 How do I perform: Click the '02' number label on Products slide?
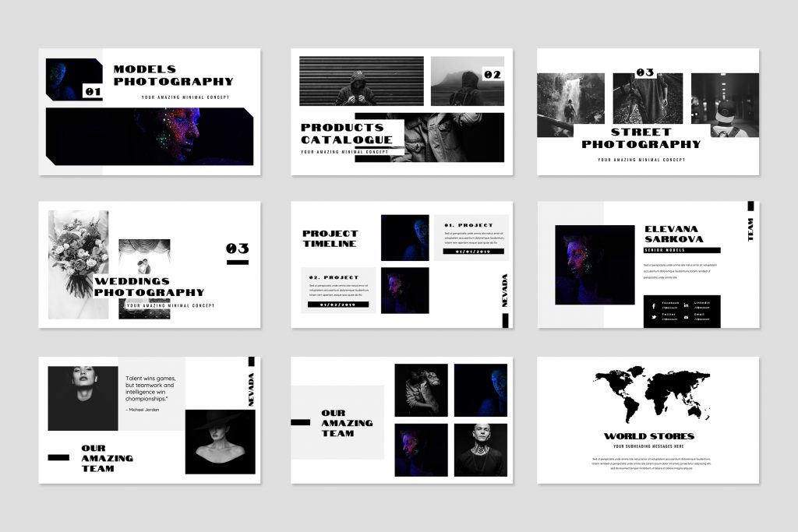coord(493,75)
